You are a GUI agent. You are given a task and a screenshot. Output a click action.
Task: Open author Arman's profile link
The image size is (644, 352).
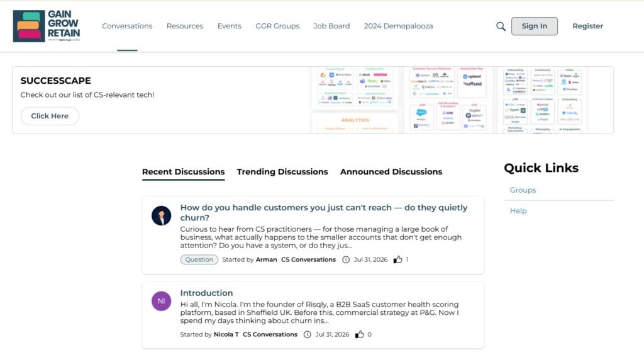point(266,259)
